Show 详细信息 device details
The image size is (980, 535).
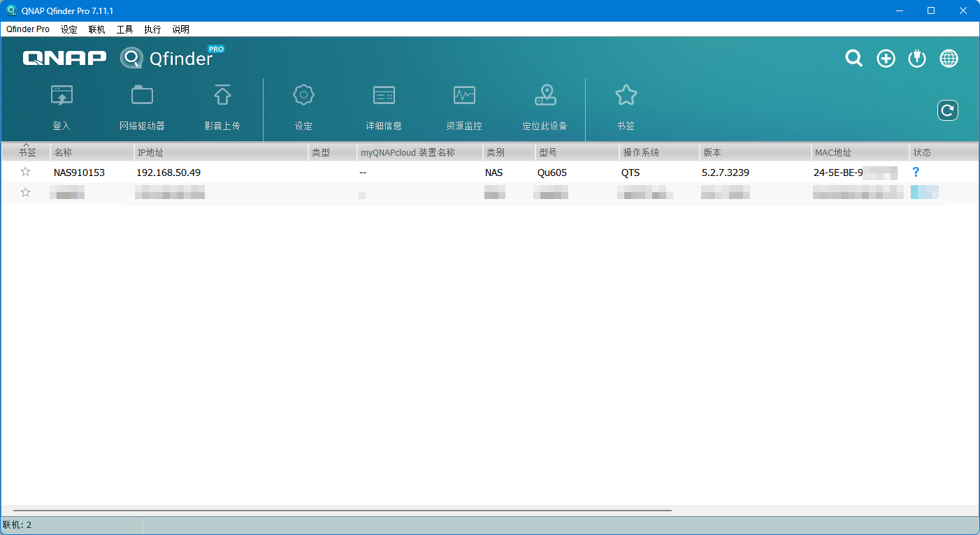click(384, 96)
